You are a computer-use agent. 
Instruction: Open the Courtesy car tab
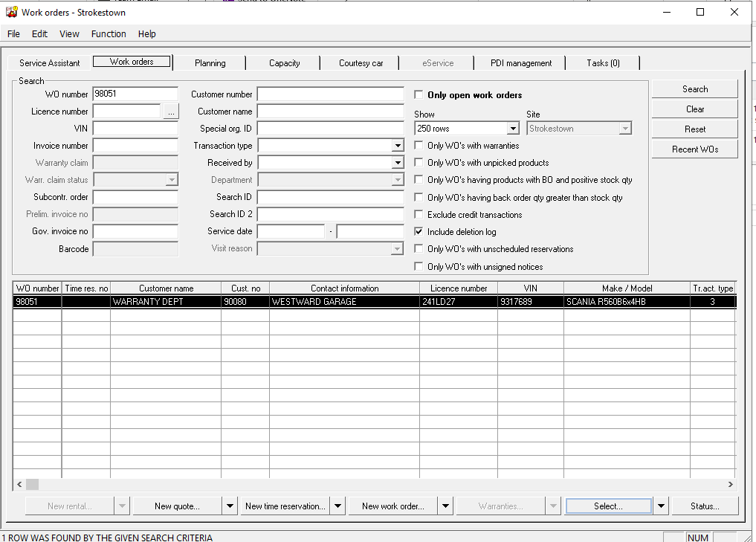361,63
